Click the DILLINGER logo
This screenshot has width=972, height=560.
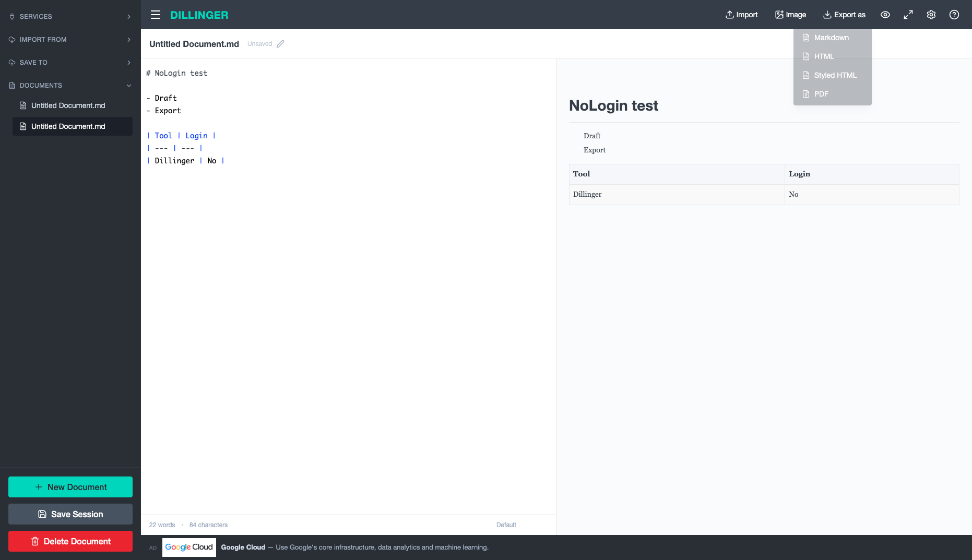[199, 15]
